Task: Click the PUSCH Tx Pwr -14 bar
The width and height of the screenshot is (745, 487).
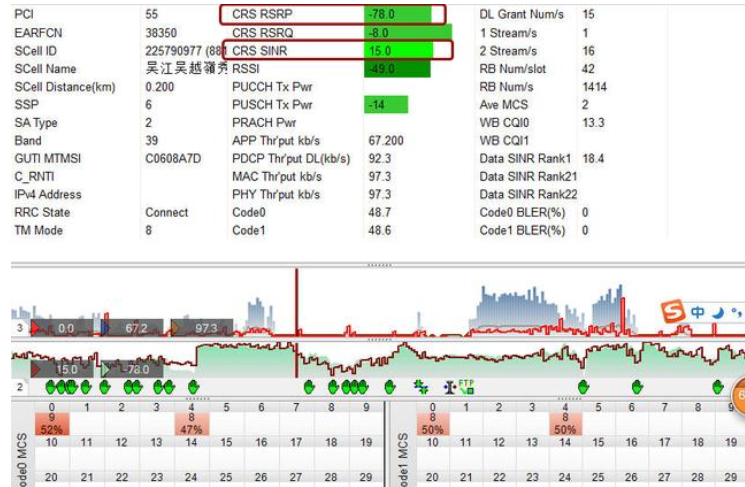Action: pos(386,105)
